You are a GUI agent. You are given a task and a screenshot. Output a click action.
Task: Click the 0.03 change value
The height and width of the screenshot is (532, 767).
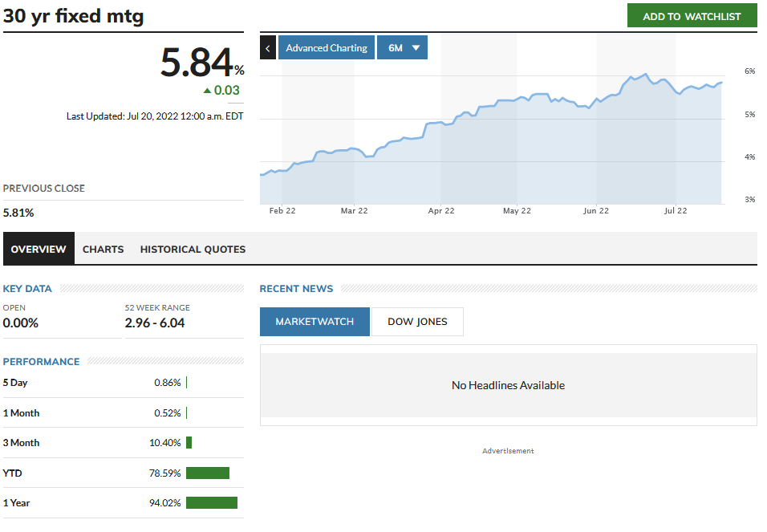click(x=226, y=90)
